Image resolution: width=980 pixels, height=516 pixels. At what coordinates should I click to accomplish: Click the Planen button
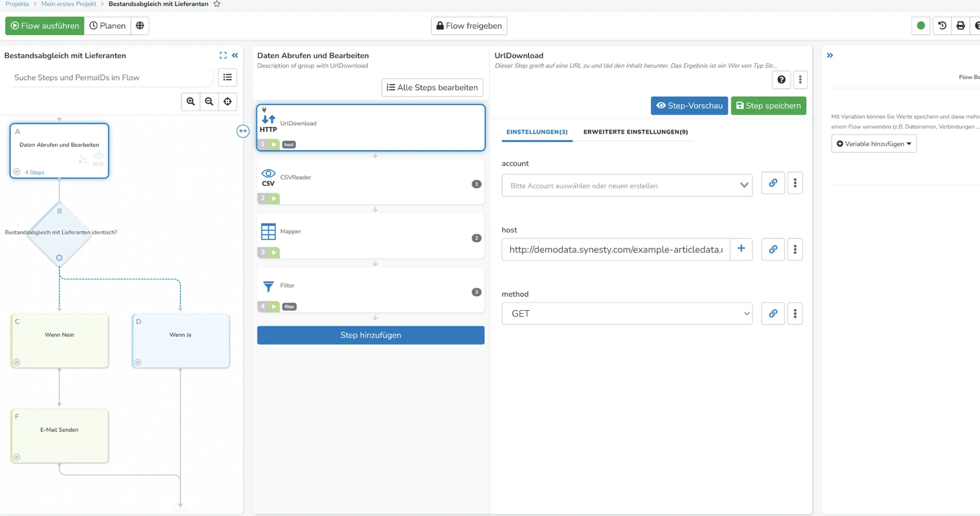click(x=108, y=26)
